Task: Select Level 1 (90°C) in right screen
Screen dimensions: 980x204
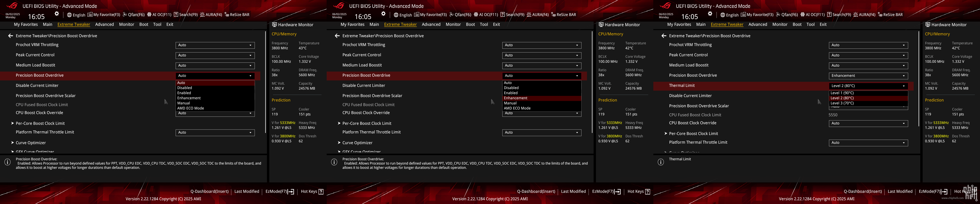Action: pyautogui.click(x=869, y=93)
